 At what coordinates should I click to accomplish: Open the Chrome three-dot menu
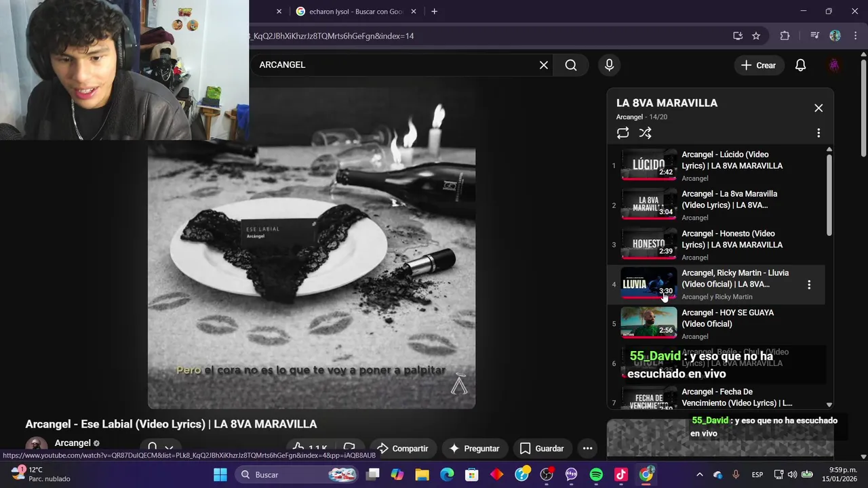click(855, 36)
